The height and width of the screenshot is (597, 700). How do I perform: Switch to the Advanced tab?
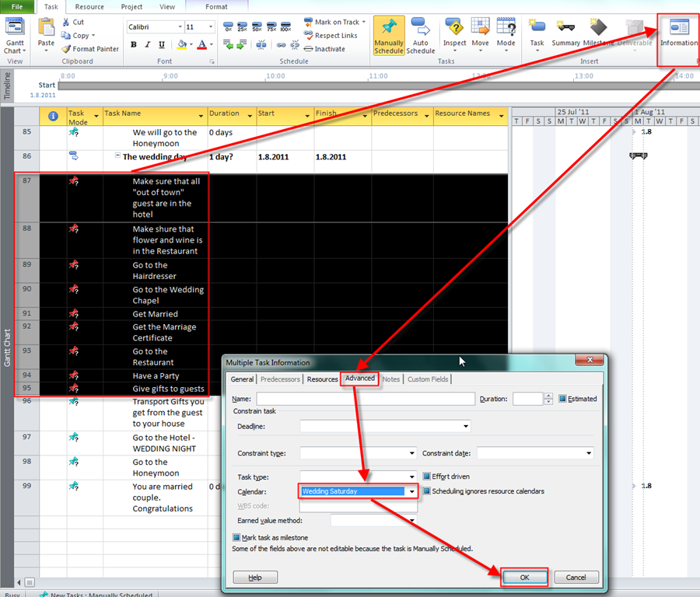tap(360, 379)
